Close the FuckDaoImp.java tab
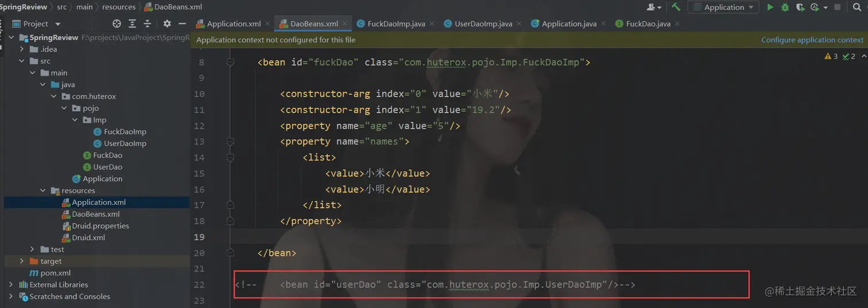The image size is (868, 308). 432,24
